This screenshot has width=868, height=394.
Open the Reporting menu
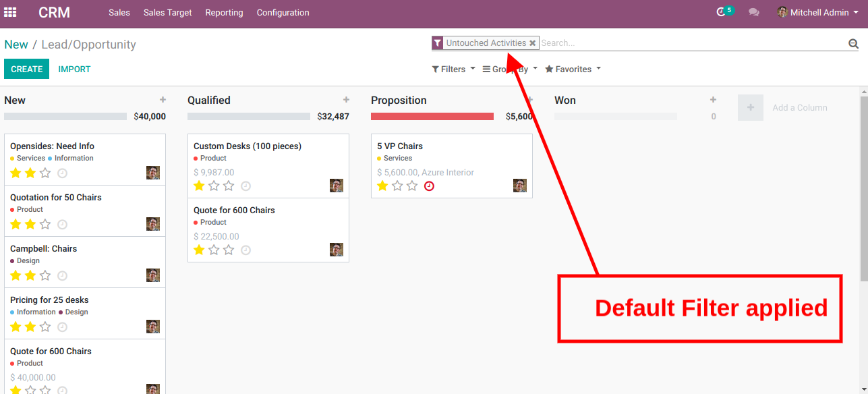tap(224, 12)
